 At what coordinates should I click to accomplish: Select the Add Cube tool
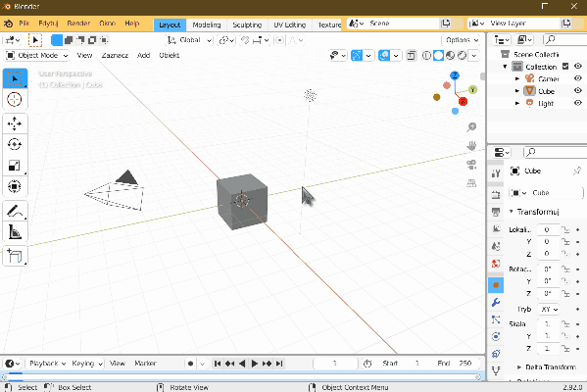15,256
